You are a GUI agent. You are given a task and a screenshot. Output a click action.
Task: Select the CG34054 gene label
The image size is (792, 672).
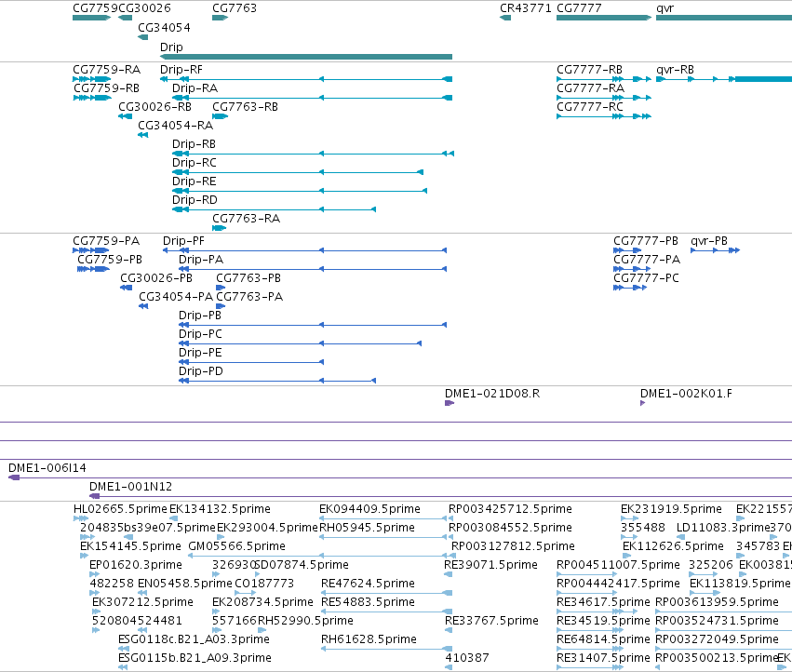(x=164, y=27)
